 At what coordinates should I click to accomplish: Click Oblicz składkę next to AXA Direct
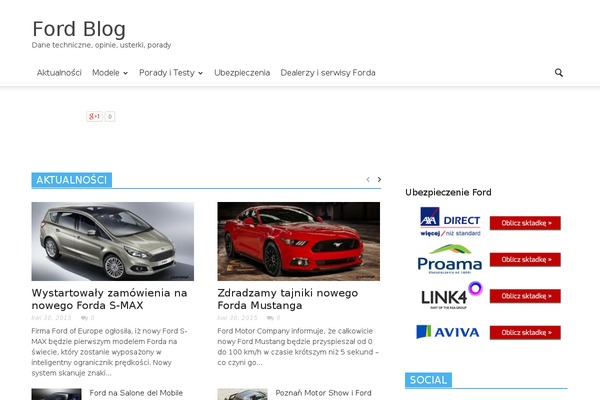(525, 223)
